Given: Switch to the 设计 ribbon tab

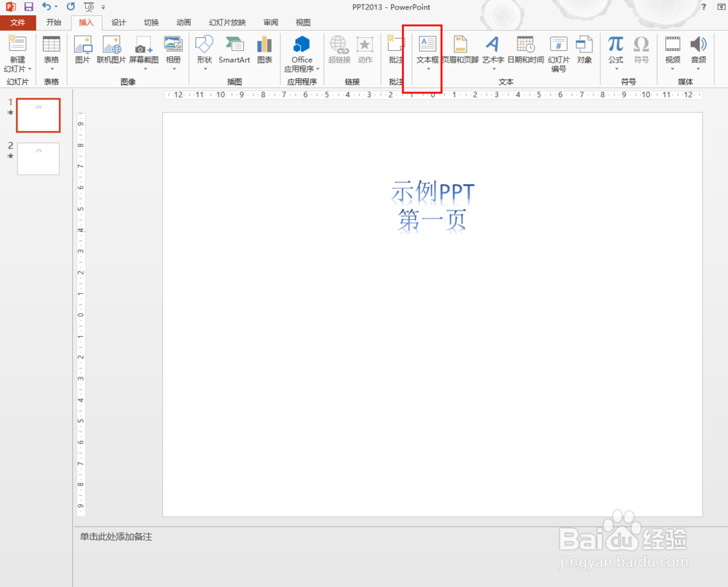Looking at the screenshot, I should (x=119, y=22).
